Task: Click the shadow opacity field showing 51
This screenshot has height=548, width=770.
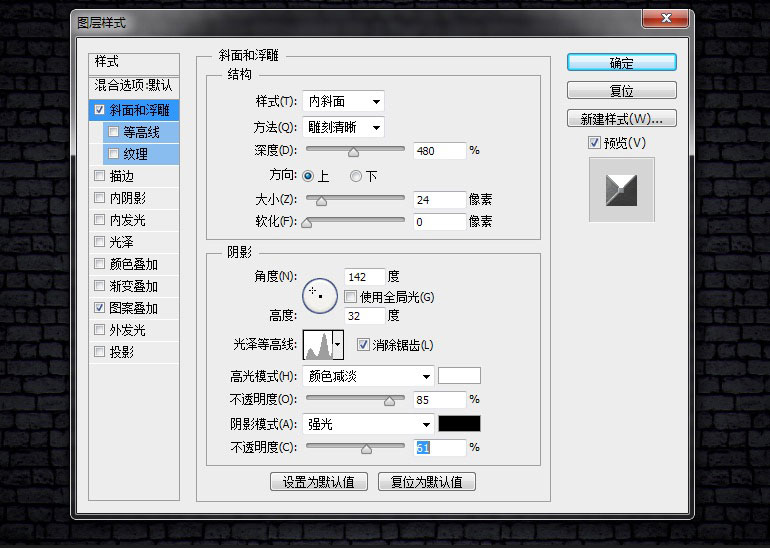Action: (x=440, y=447)
